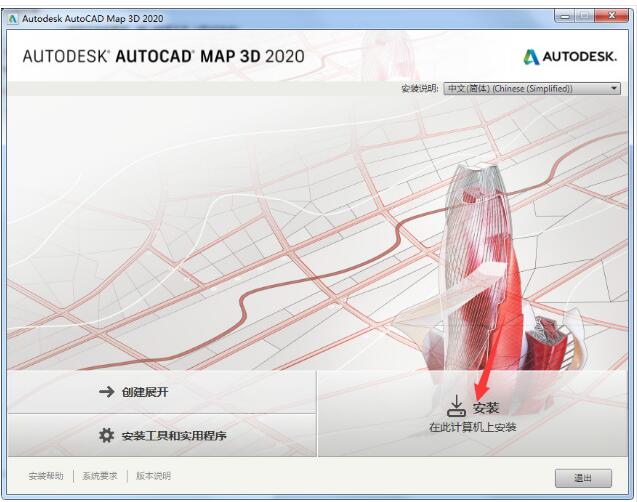Screen dimensions: 637x502
Task: Click the 安装 text to start install
Action: (486, 408)
